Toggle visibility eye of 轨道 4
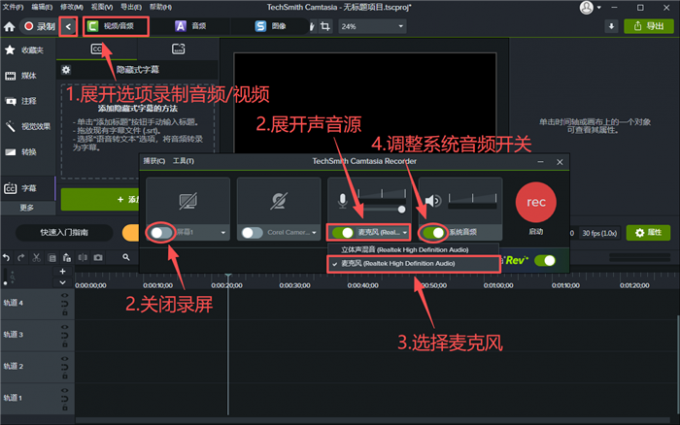 pos(65,296)
